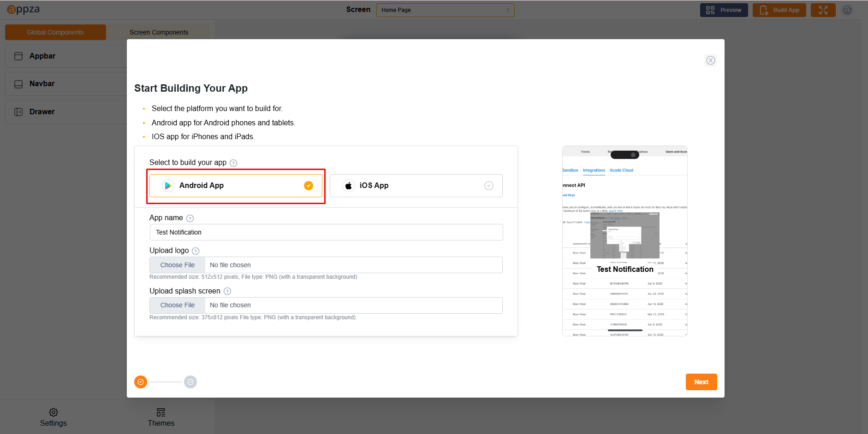This screenshot has height=434, width=868.
Task: Open the Navbar component
Action: (66, 84)
